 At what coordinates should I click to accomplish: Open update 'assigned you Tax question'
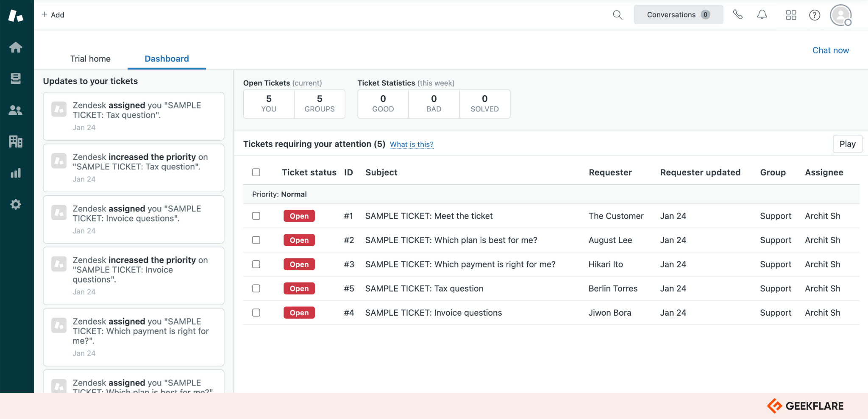pyautogui.click(x=134, y=116)
